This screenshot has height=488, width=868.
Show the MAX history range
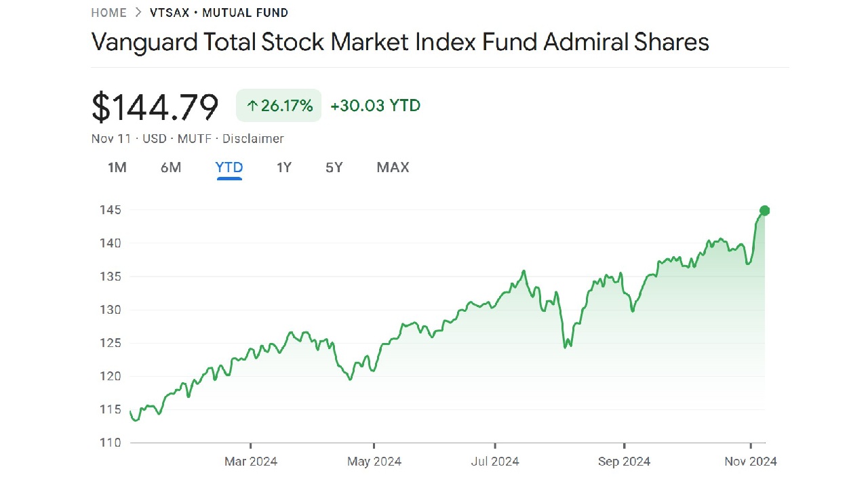pos(393,167)
